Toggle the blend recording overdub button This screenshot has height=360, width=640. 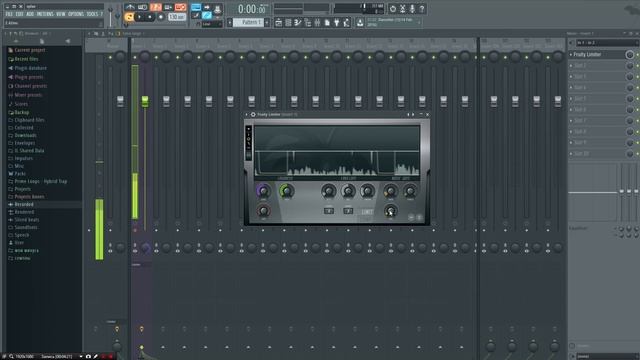[x=168, y=7]
